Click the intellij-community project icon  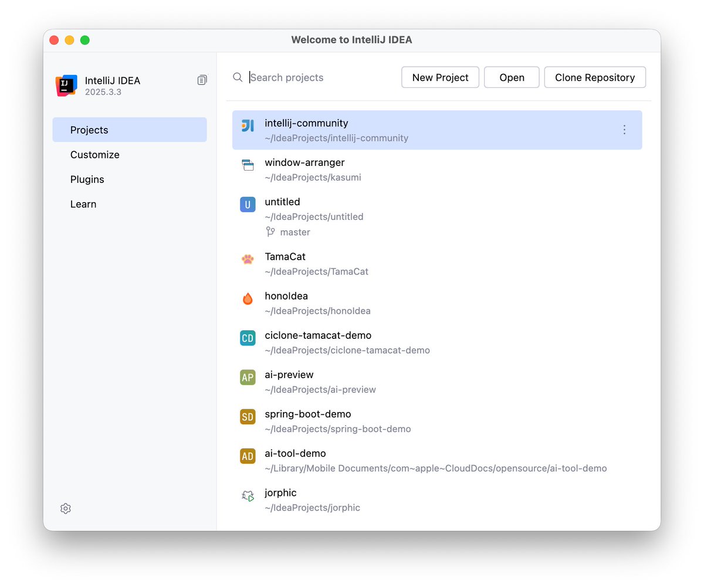tap(248, 125)
